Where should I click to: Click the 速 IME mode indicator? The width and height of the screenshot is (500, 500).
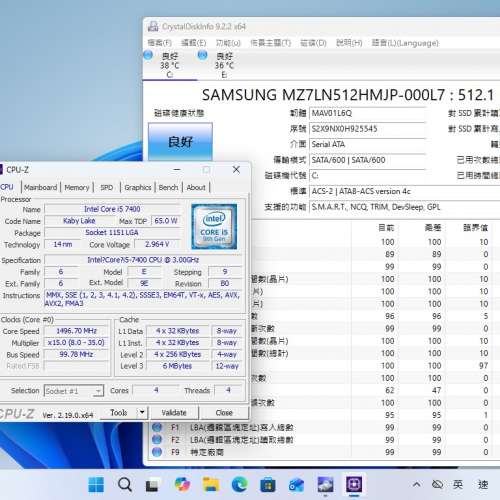tap(483, 484)
